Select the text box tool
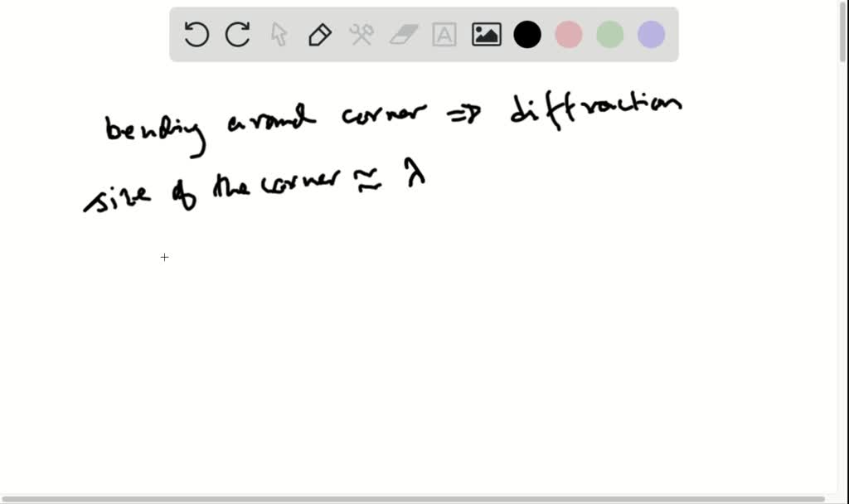Screen dimensions: 849x504 445,35
